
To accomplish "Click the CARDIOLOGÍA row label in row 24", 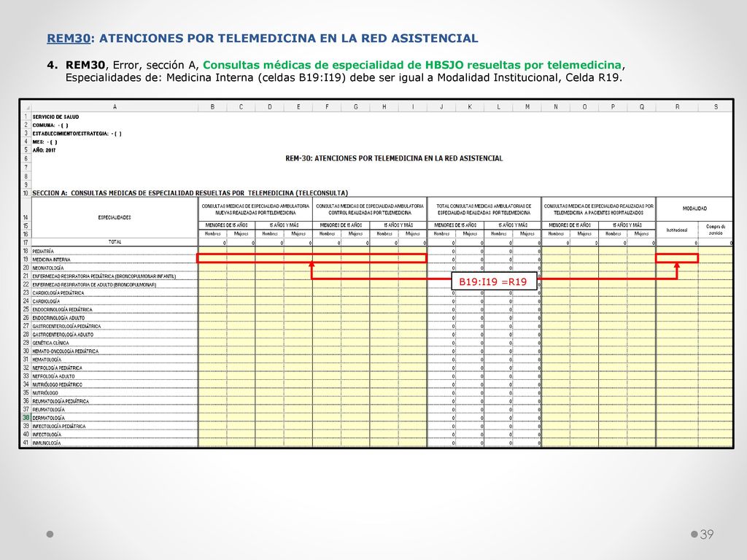I will [46, 301].
